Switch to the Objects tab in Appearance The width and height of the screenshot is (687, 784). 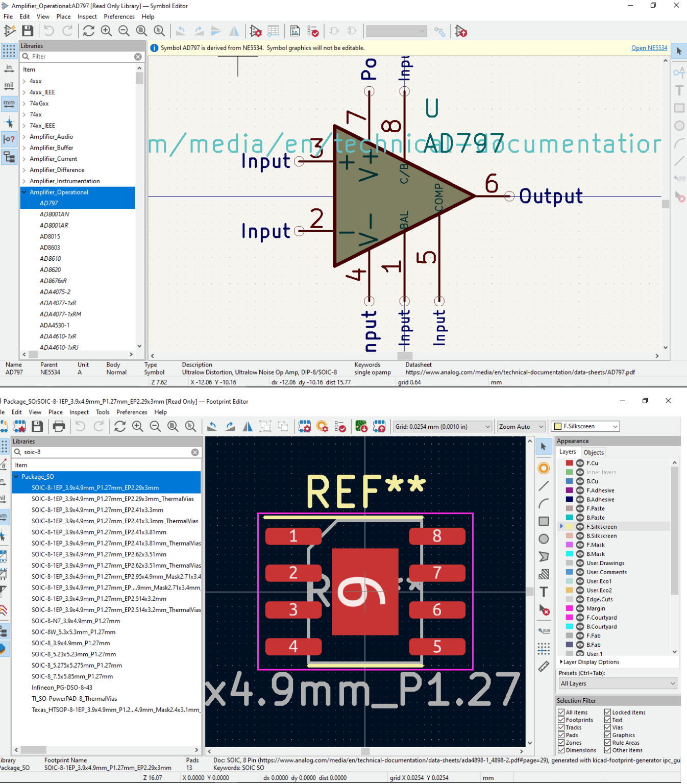coord(594,452)
